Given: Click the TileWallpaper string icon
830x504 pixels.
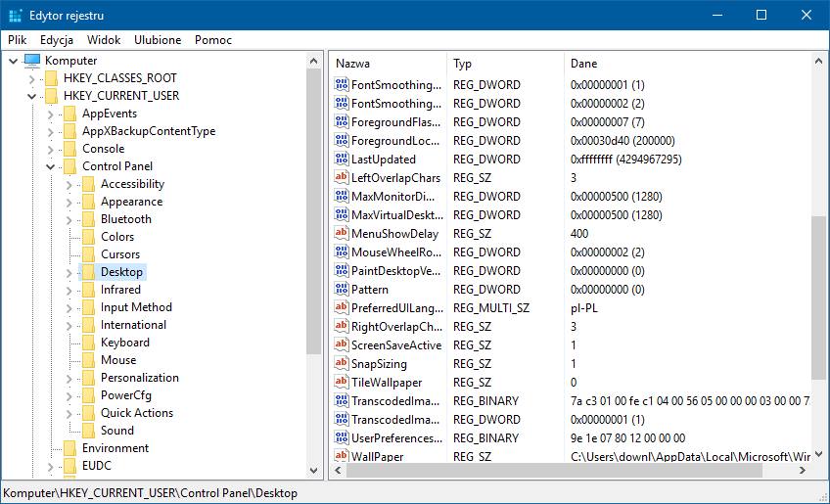Looking at the screenshot, I should (342, 382).
